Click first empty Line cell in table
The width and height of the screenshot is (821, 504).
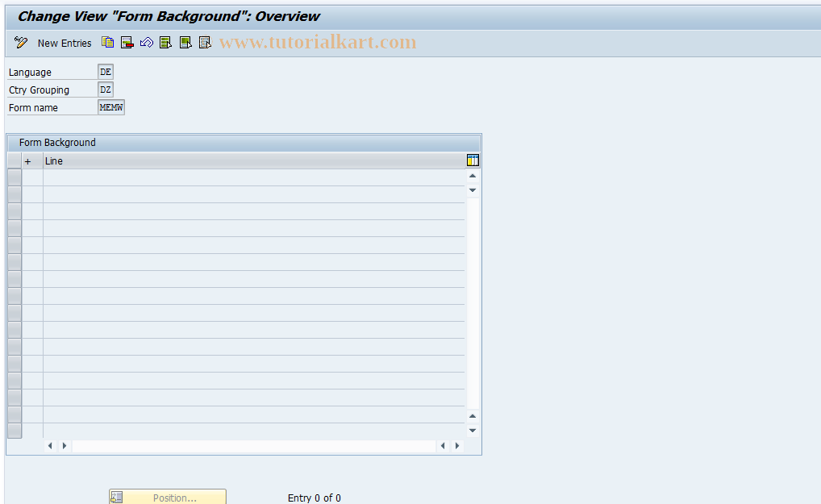(254, 177)
